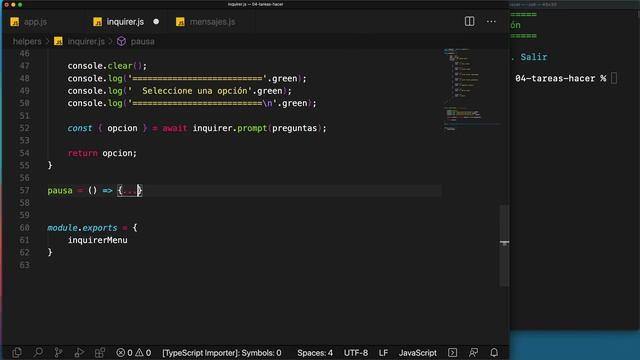Click the feedback icon in status bar
This screenshot has height=360, width=640.
click(473, 352)
